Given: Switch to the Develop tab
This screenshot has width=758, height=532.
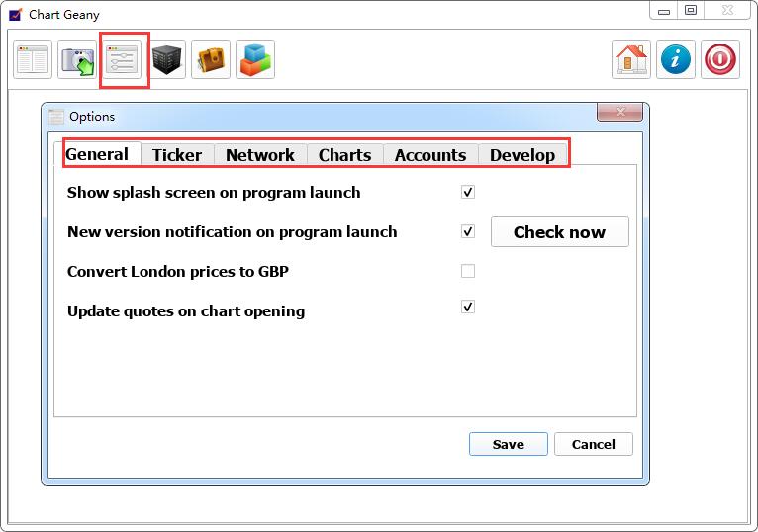Looking at the screenshot, I should click(522, 155).
